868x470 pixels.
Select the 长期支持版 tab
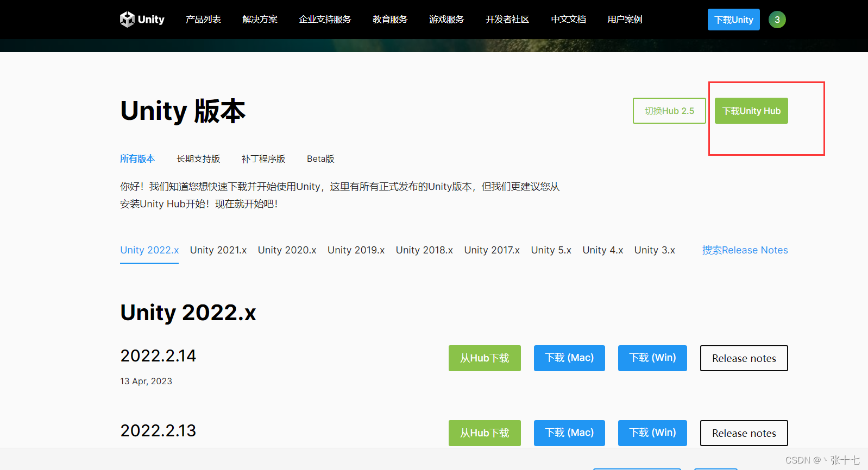click(x=198, y=158)
